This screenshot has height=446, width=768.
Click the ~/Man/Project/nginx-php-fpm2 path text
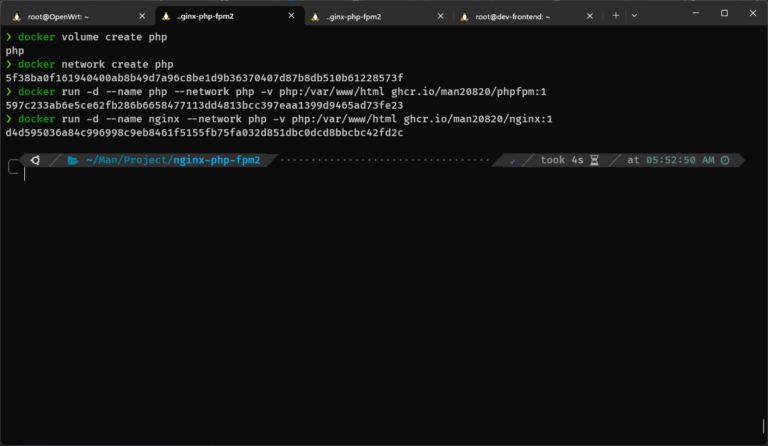pyautogui.click(x=173, y=160)
